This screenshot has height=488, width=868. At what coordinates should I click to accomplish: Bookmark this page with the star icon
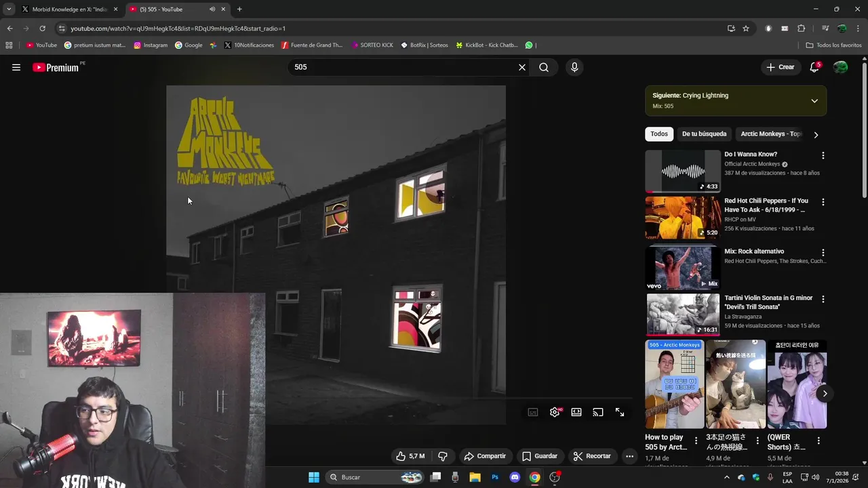coord(746,28)
